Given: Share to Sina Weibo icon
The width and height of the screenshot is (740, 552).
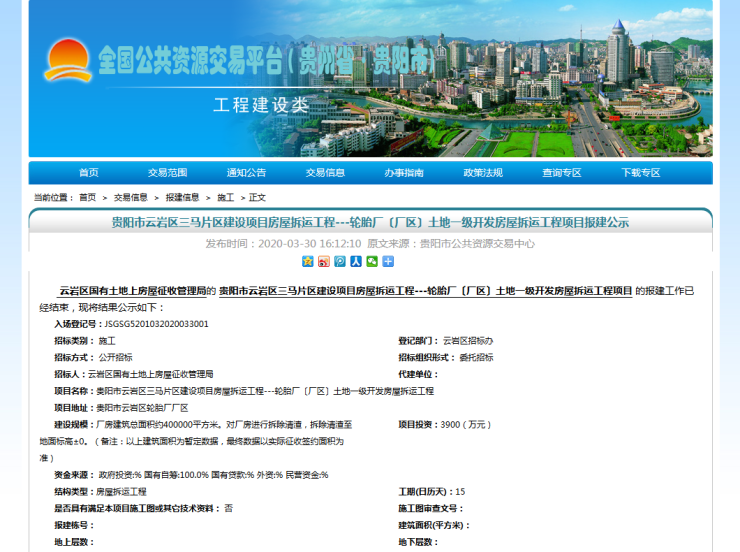Looking at the screenshot, I should pyautogui.click(x=324, y=261).
